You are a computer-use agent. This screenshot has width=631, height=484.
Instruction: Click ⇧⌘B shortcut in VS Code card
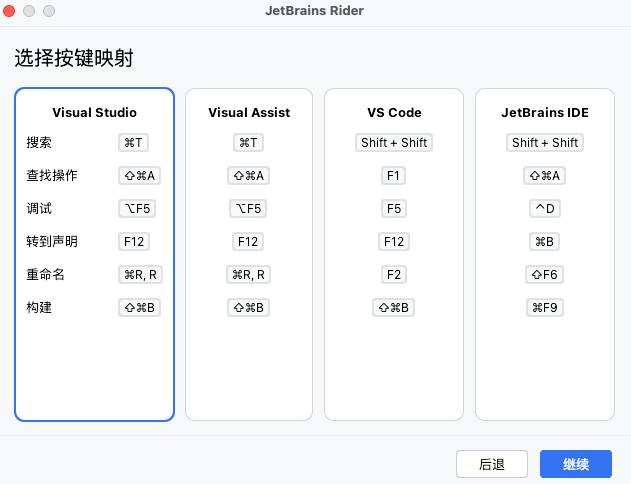tap(394, 307)
